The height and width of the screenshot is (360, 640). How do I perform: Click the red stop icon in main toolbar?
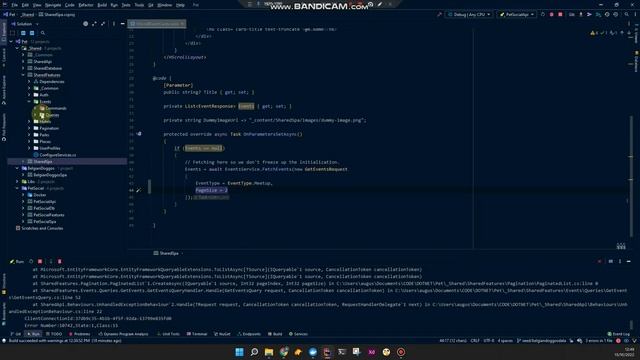pos(560,15)
